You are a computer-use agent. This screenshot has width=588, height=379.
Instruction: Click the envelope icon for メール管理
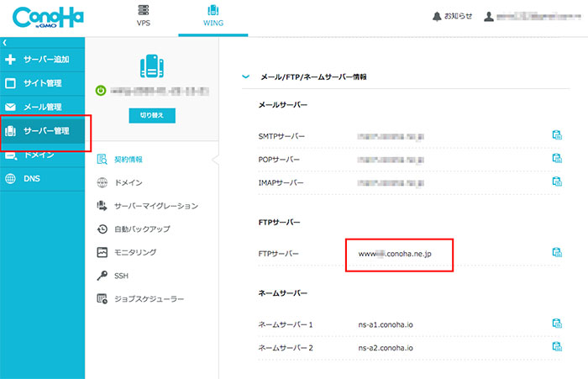[10, 107]
